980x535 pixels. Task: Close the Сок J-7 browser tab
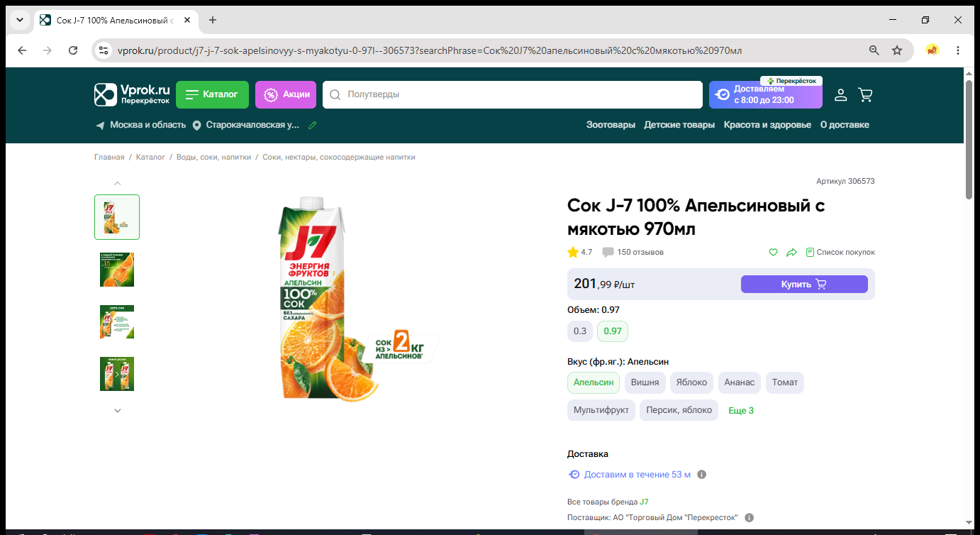187,20
